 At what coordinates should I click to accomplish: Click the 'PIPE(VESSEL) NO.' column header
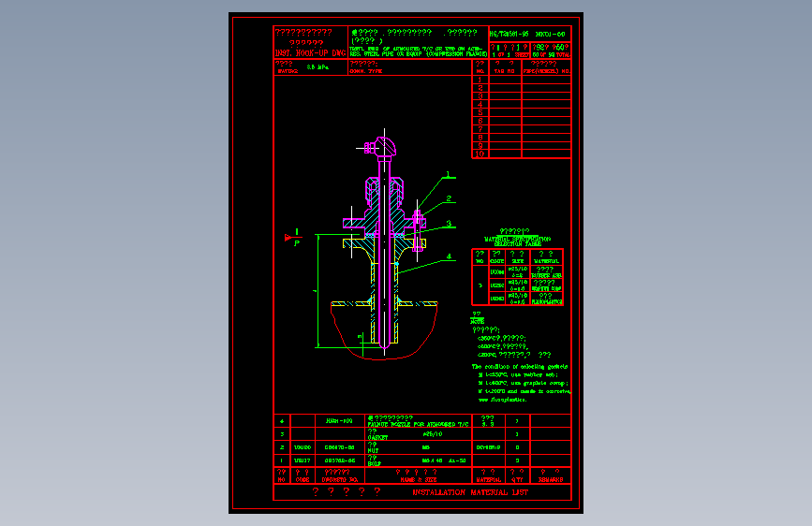click(546, 71)
